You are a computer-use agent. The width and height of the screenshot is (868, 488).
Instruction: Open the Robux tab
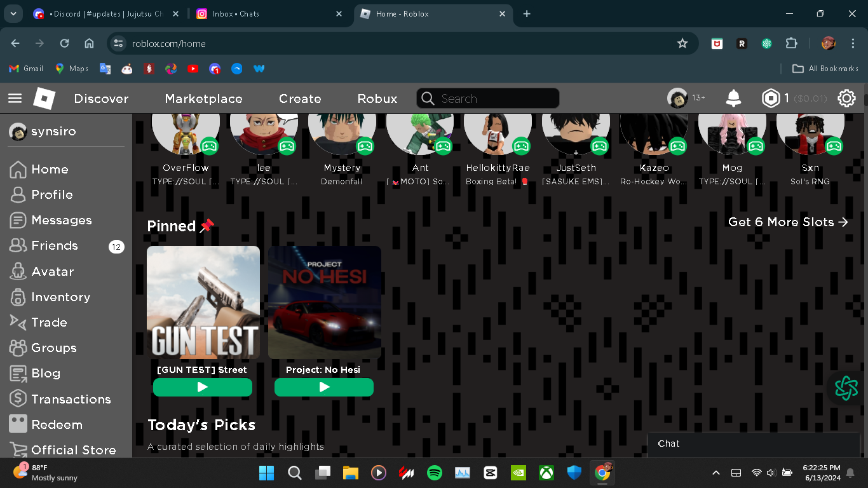(377, 98)
